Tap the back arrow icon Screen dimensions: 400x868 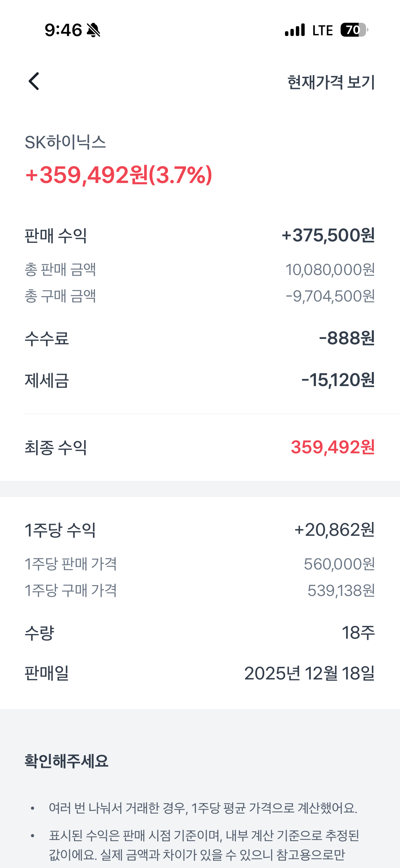click(x=34, y=82)
